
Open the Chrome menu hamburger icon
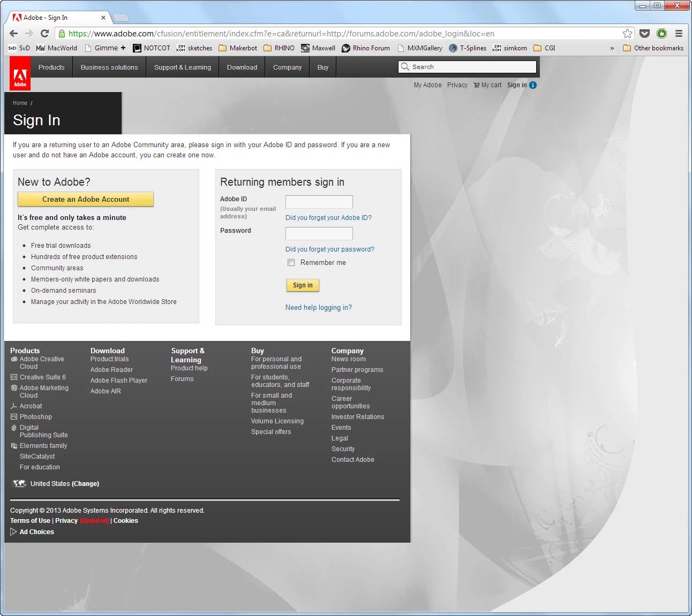tap(679, 34)
